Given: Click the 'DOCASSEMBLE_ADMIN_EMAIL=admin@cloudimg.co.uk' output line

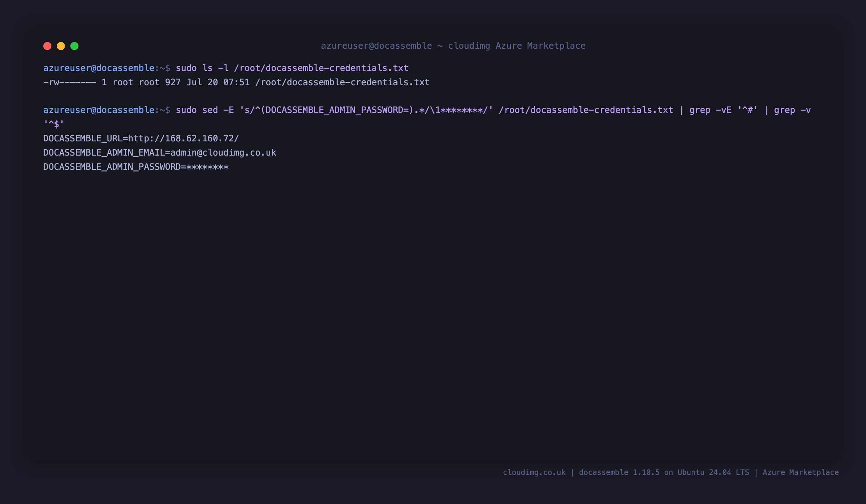Looking at the screenshot, I should (160, 153).
